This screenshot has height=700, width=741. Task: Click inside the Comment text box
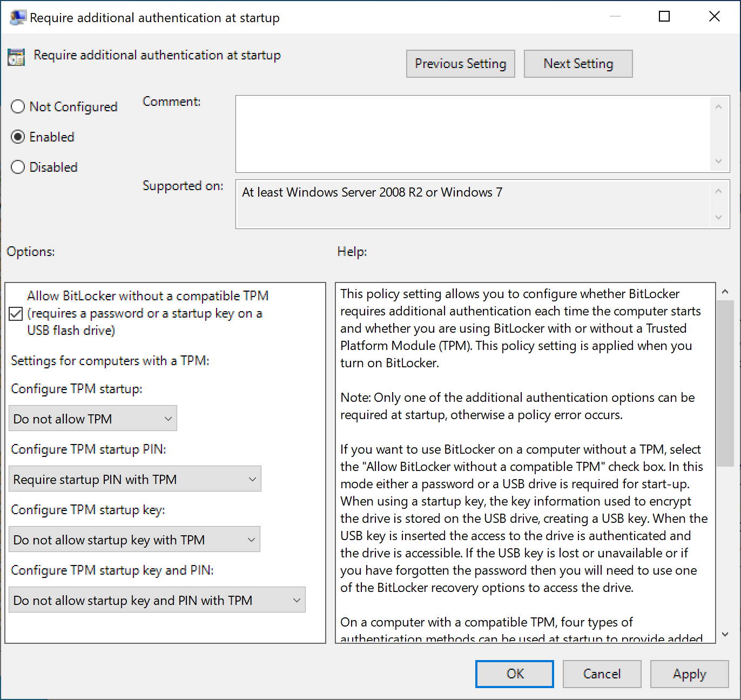(x=473, y=134)
